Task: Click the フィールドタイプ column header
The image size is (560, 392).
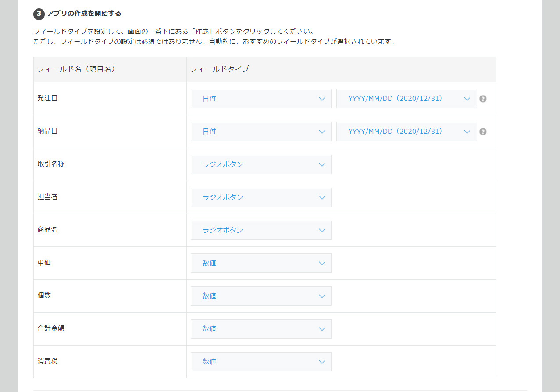Action: [341, 69]
